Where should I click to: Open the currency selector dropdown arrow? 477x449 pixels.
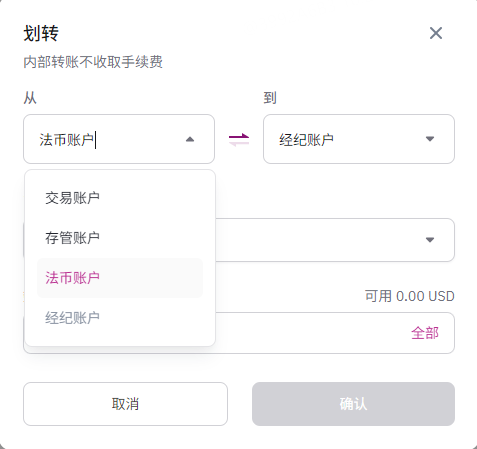tap(430, 240)
